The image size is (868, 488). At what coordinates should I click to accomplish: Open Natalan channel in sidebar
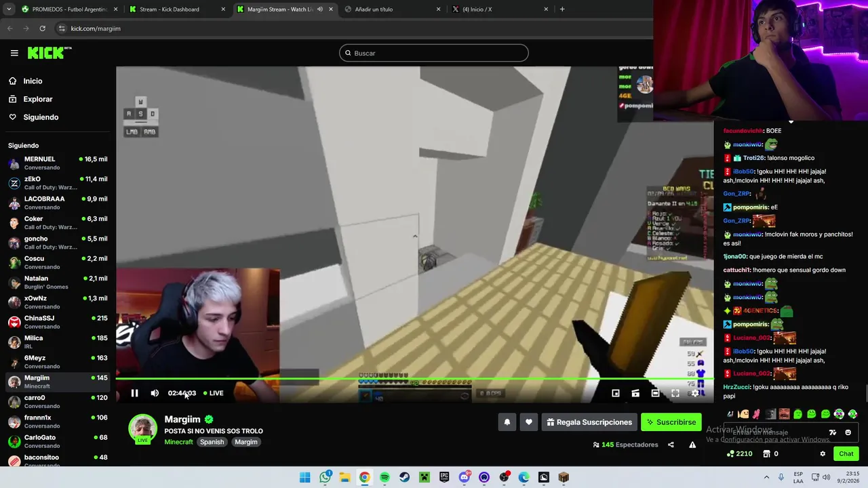pos(58,283)
